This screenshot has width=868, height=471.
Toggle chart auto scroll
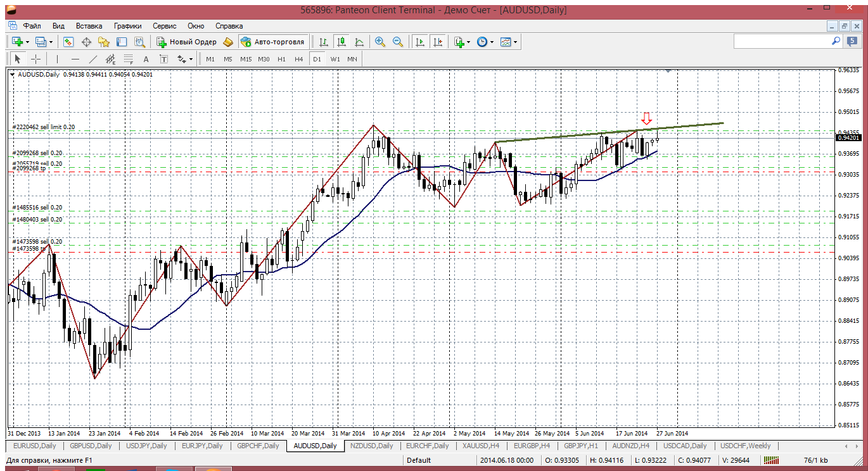pyautogui.click(x=419, y=42)
